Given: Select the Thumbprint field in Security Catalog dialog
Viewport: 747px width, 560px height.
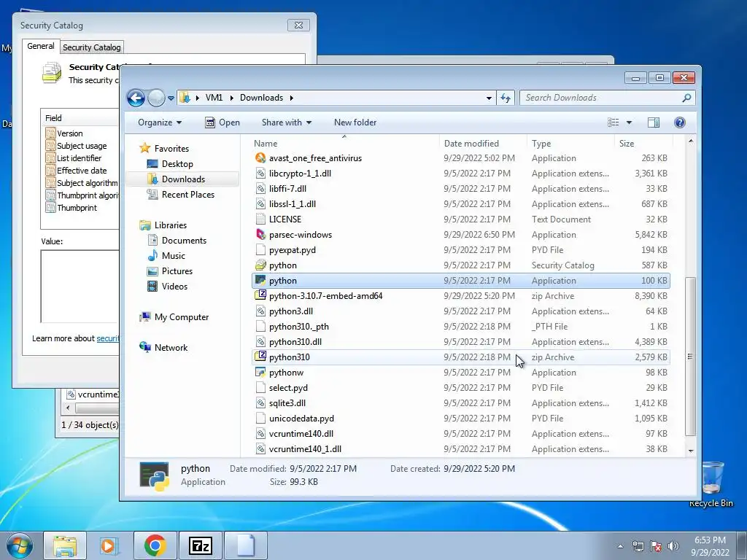Looking at the screenshot, I should click(77, 208).
